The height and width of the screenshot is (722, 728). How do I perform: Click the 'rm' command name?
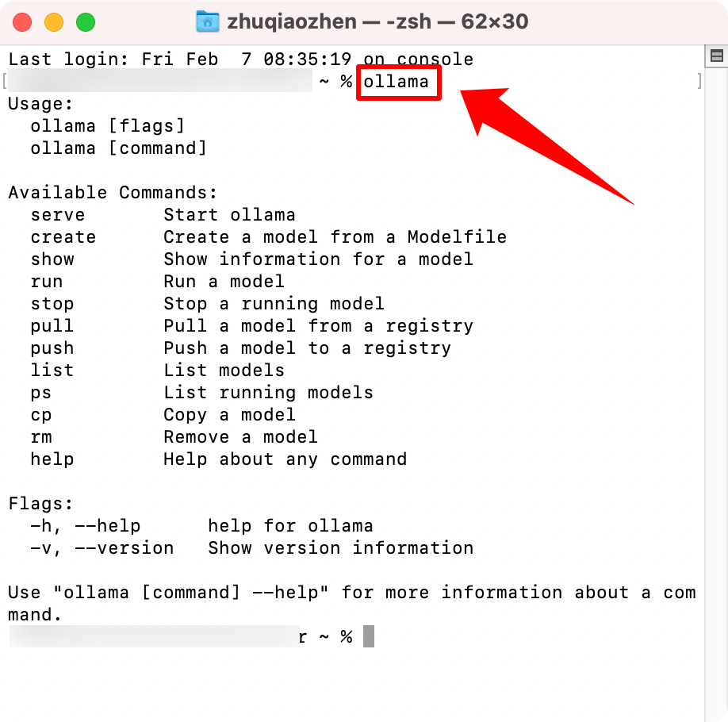41,437
